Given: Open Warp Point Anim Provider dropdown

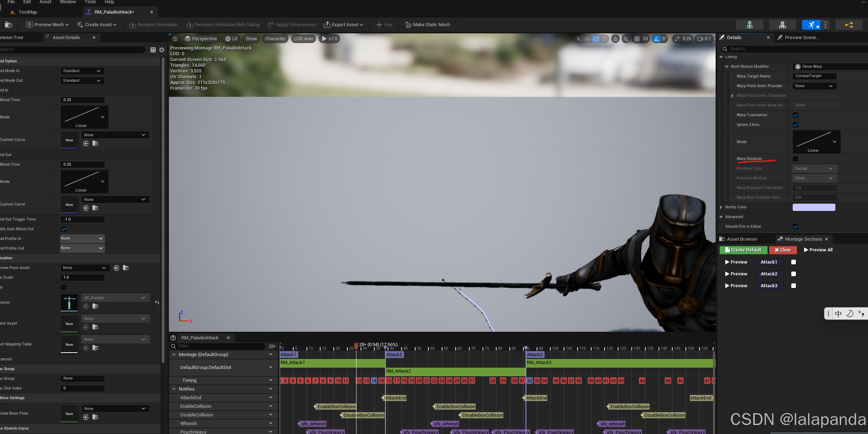Looking at the screenshot, I should point(814,86).
